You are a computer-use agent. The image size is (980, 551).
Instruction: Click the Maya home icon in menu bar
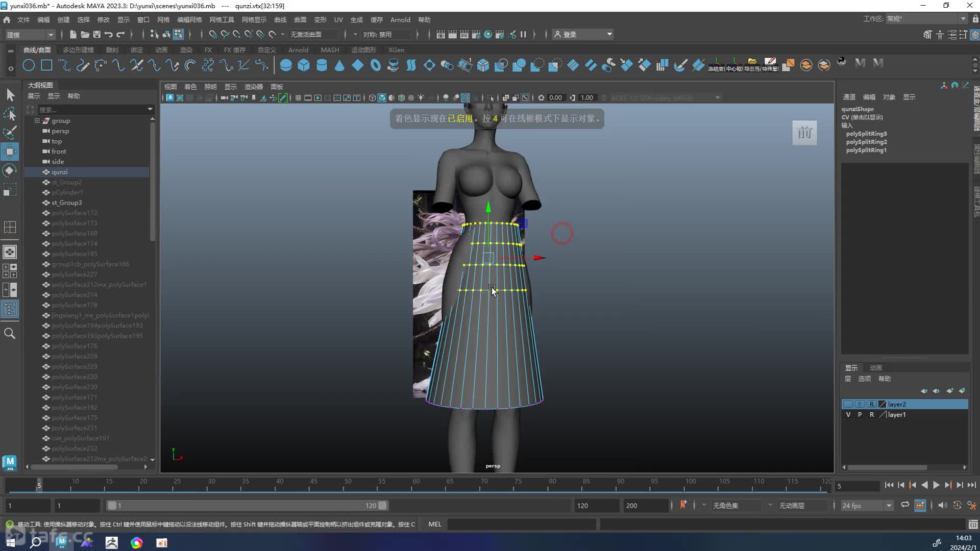(x=7, y=19)
